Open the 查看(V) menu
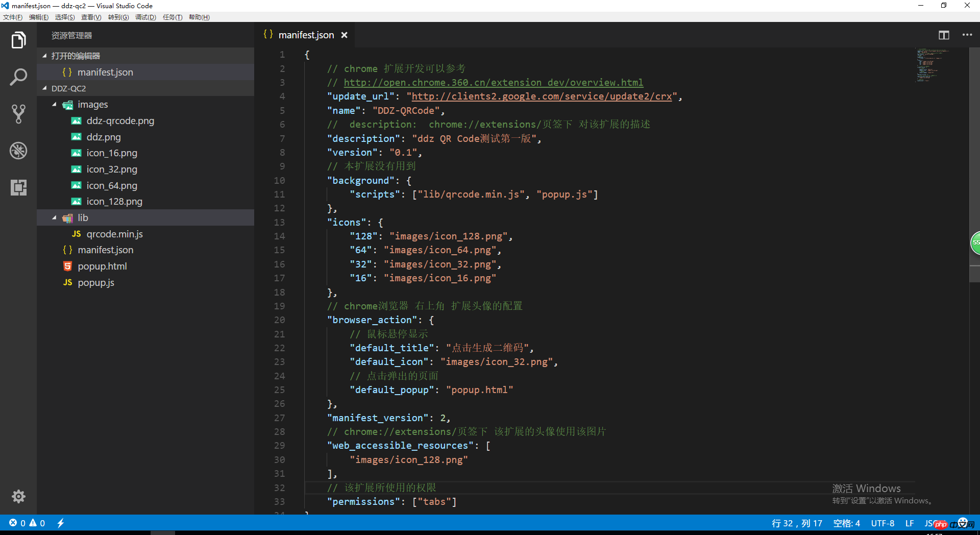The image size is (980, 535). [91, 17]
